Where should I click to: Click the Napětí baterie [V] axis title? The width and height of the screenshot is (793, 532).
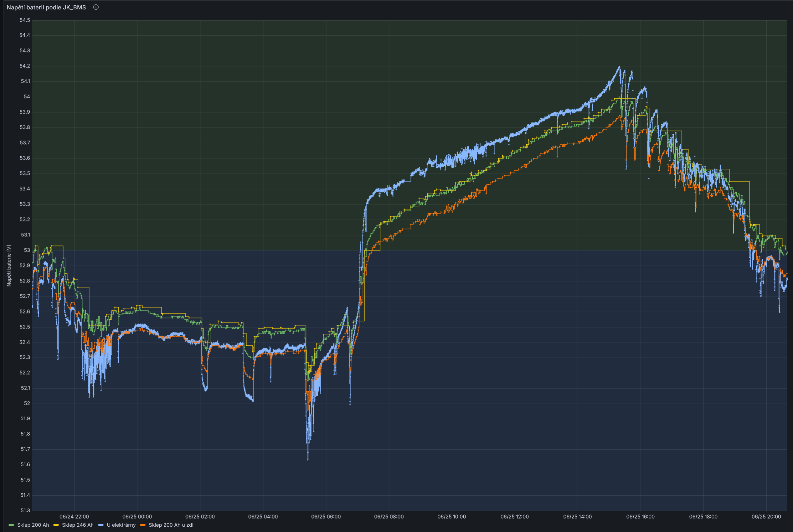tap(9, 266)
